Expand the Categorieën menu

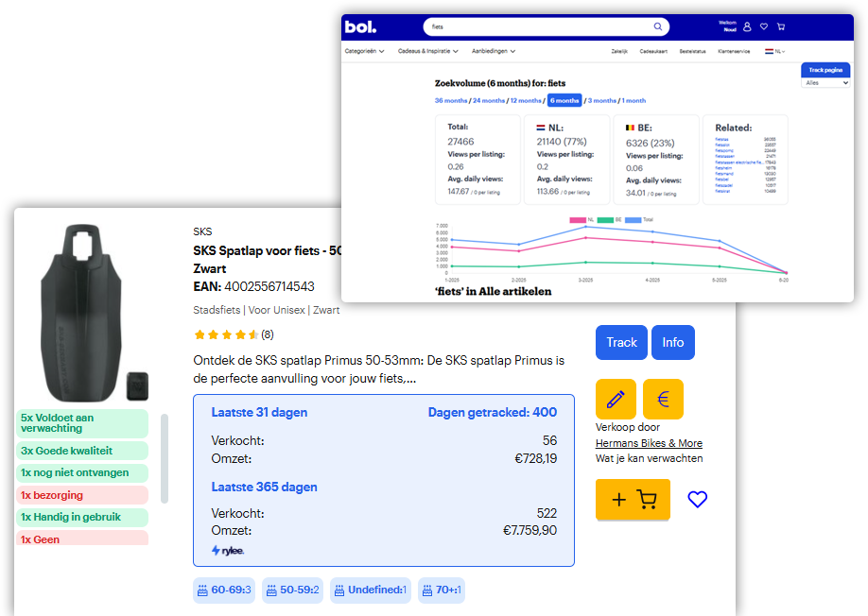364,51
